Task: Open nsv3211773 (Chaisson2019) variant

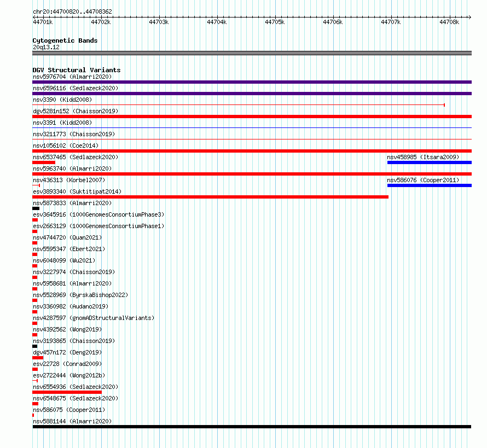Action: (74, 134)
